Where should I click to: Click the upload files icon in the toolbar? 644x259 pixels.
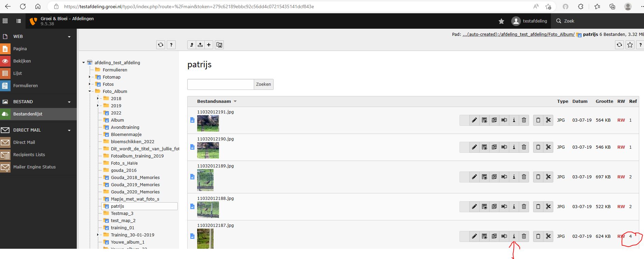pyautogui.click(x=200, y=45)
